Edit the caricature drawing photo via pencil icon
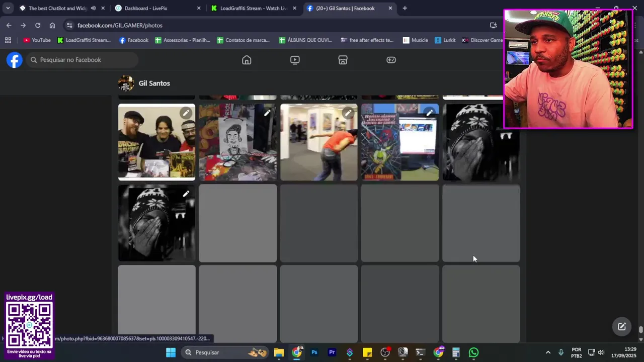 267,113
